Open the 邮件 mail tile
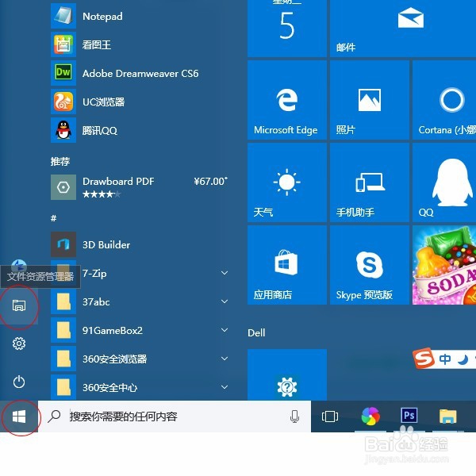Image resolution: width=476 pixels, height=476 pixels. coord(403,29)
